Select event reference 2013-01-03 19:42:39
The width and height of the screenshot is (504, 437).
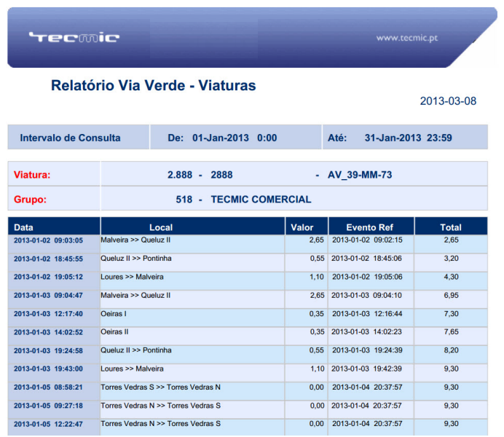point(366,369)
